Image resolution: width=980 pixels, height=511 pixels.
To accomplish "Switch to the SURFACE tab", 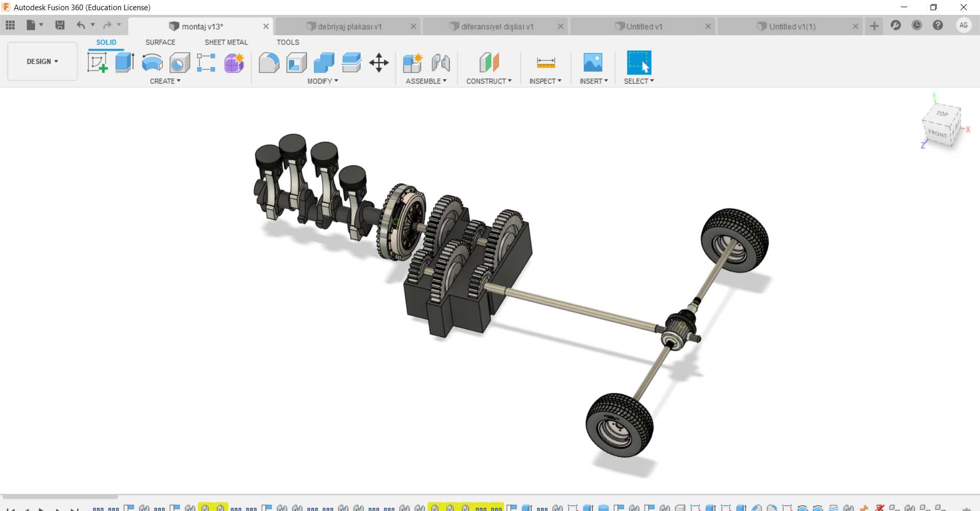I will [160, 42].
